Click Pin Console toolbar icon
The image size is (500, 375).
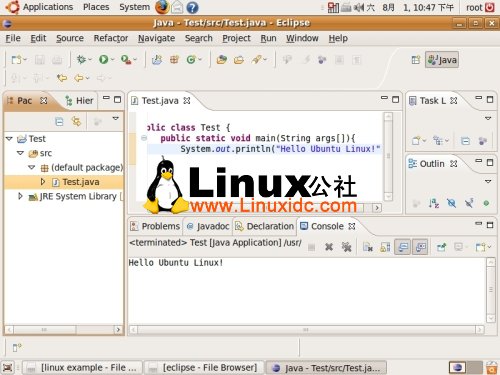tap(441, 247)
